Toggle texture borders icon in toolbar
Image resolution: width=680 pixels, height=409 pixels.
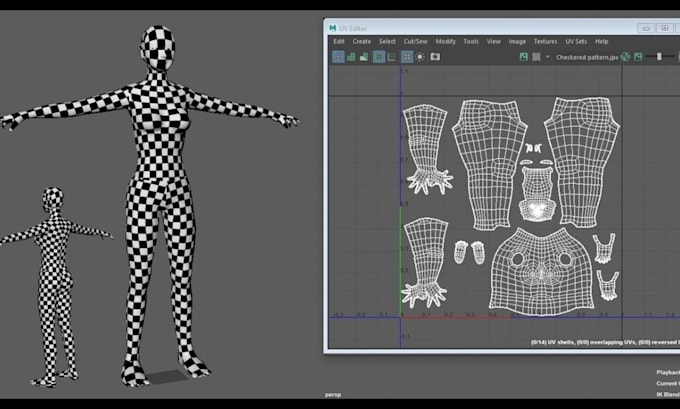[x=379, y=57]
